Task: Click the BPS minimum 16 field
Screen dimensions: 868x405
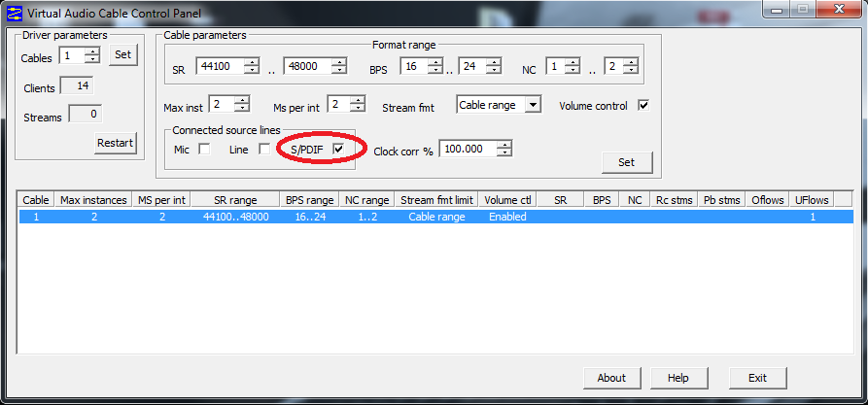Action: tap(415, 66)
